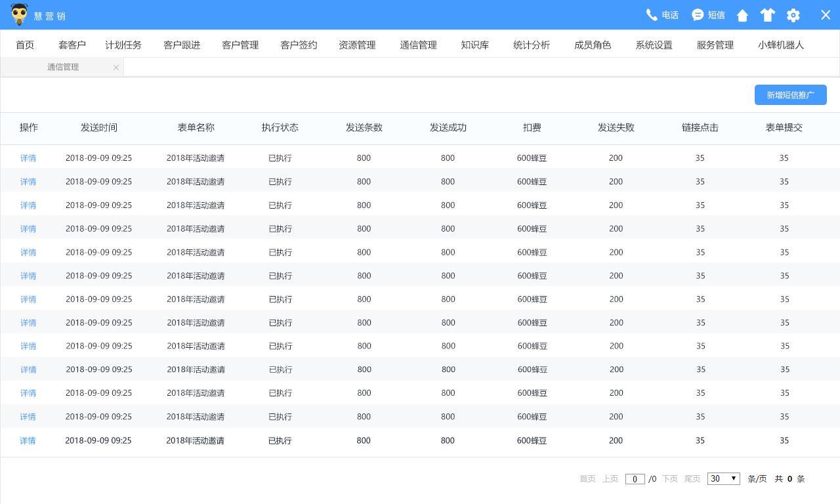The image size is (840, 504).
Task: Open the 统计分析 menu
Action: click(532, 45)
